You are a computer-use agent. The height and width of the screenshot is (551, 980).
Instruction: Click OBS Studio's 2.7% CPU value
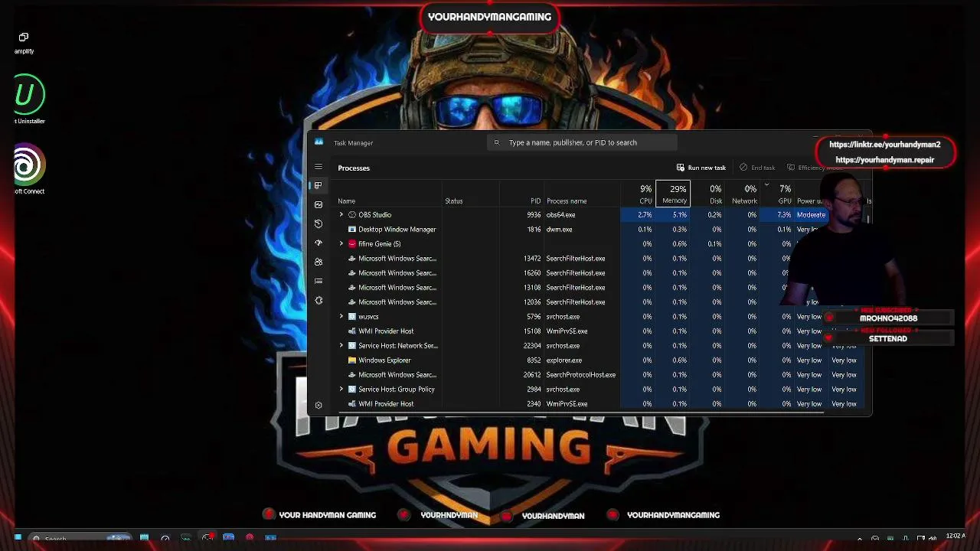click(645, 214)
